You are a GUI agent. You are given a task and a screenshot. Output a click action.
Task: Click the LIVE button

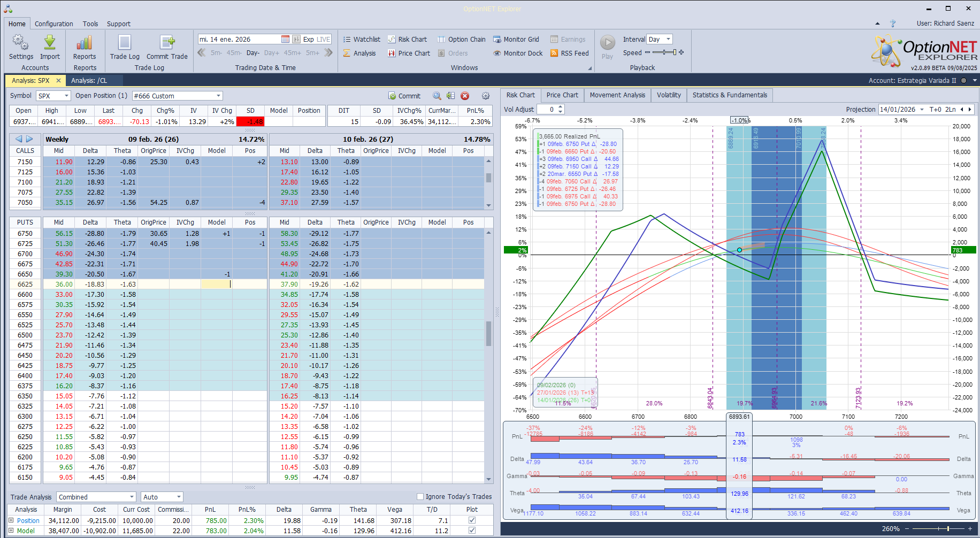tap(324, 40)
